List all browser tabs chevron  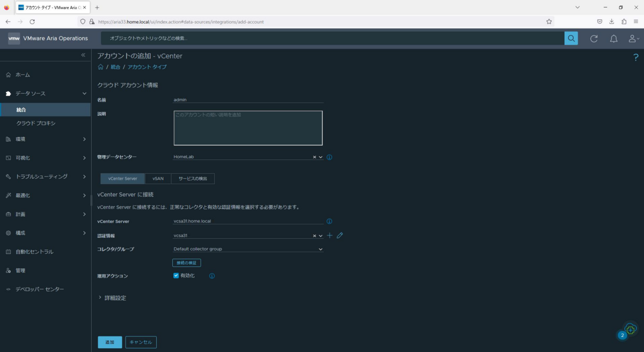click(x=577, y=8)
